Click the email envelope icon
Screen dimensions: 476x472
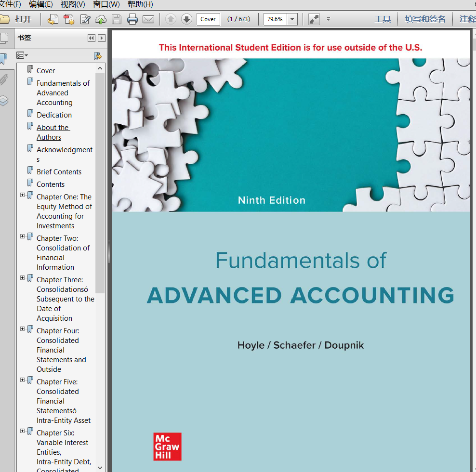(x=148, y=19)
